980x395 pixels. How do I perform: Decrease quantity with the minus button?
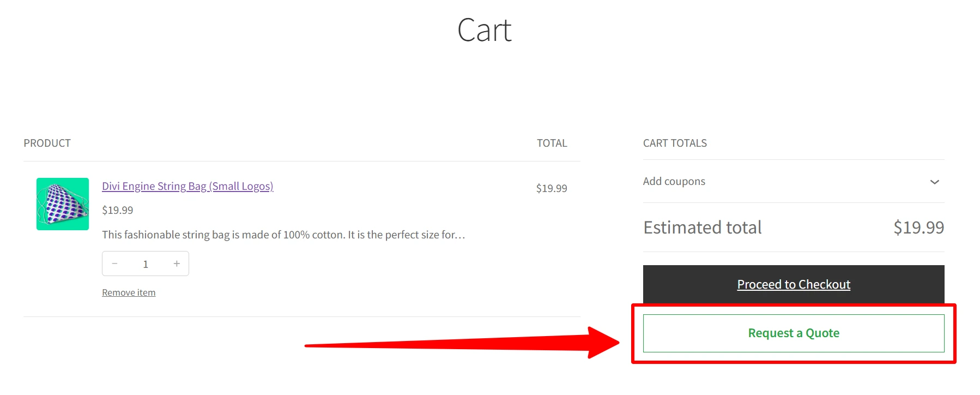pyautogui.click(x=114, y=264)
